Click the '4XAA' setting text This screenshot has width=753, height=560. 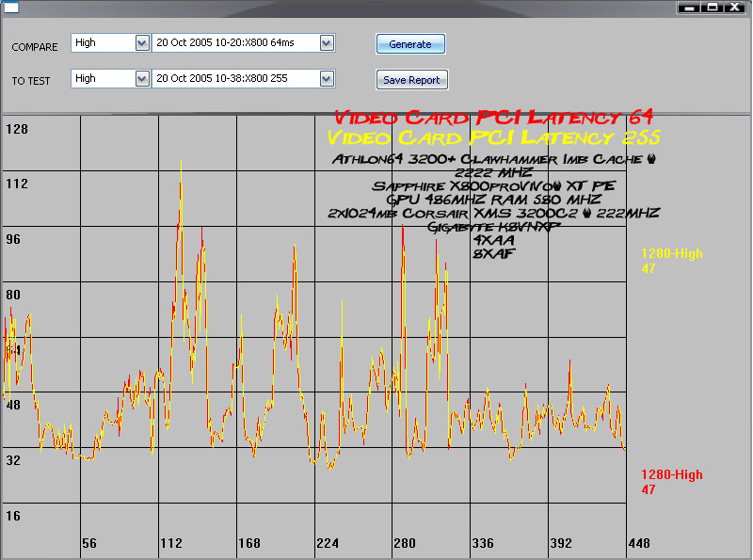click(493, 240)
